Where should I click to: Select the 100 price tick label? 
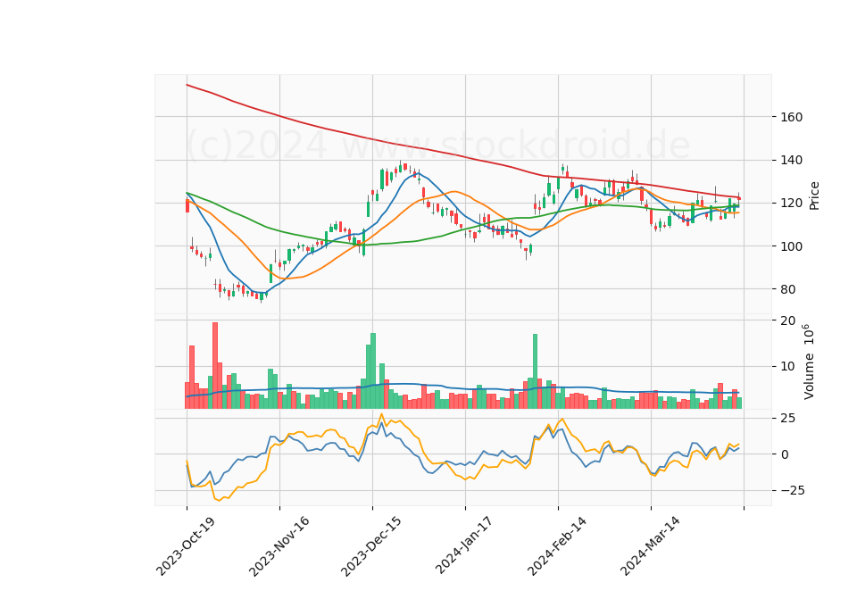coord(792,246)
